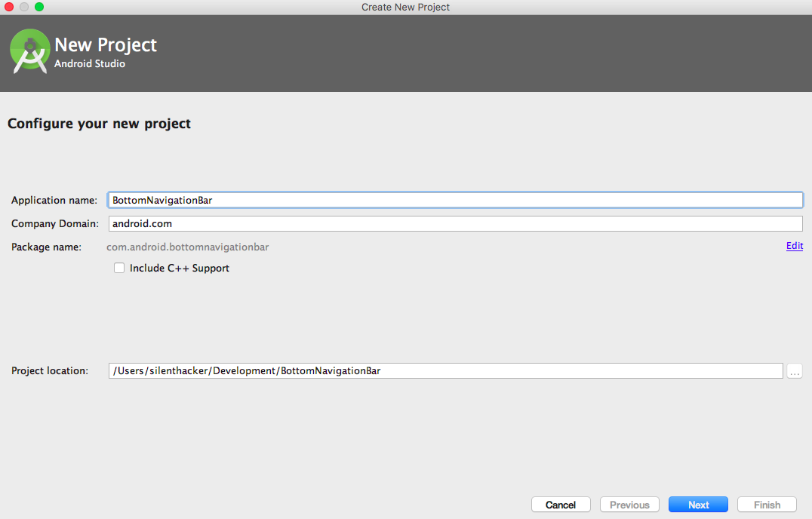Click into the Company Domain field

click(455, 223)
